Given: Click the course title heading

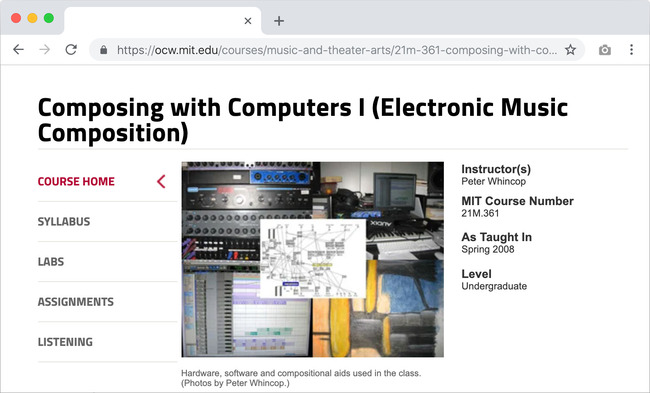Looking at the screenshot, I should [x=303, y=121].
